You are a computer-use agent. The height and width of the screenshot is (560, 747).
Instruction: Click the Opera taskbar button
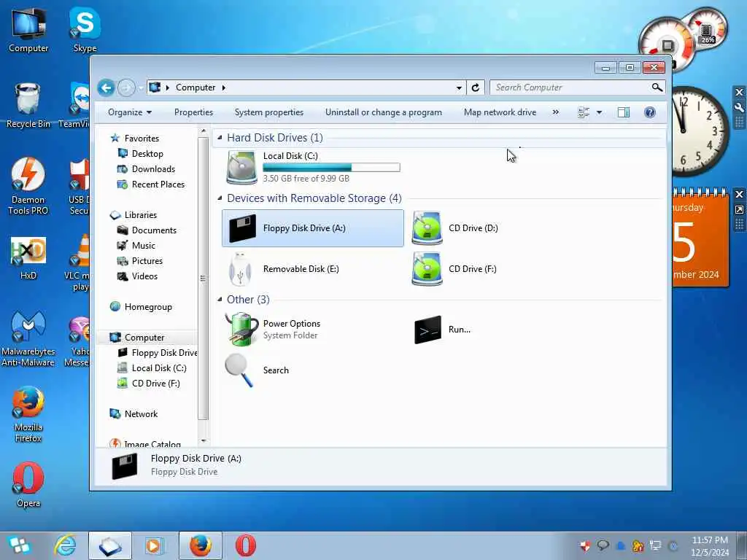coord(245,545)
